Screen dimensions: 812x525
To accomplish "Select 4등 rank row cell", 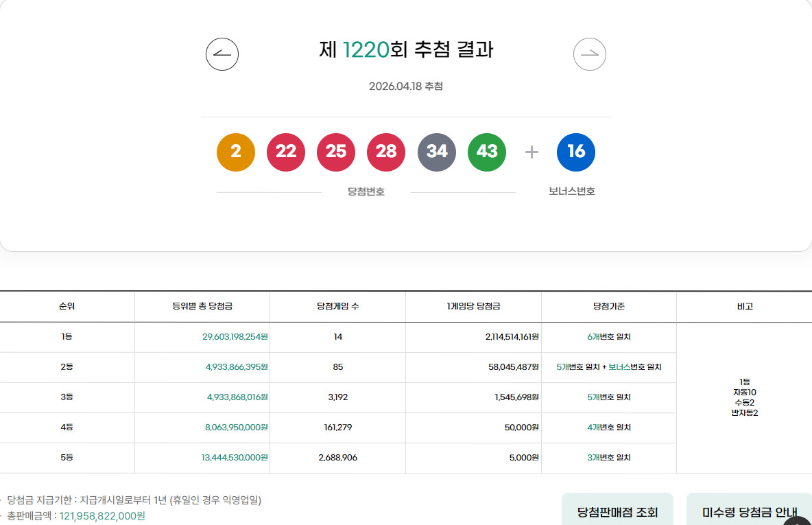I will (67, 427).
